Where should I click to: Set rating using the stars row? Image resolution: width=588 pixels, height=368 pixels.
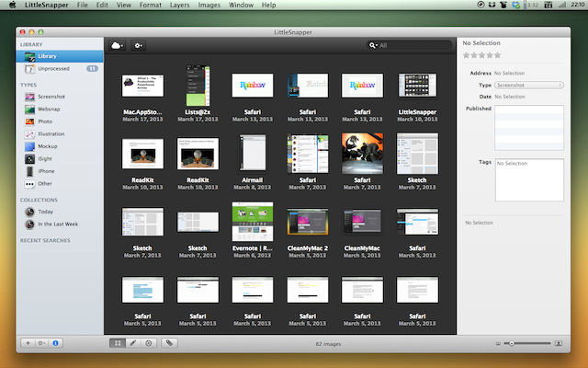coord(482,55)
